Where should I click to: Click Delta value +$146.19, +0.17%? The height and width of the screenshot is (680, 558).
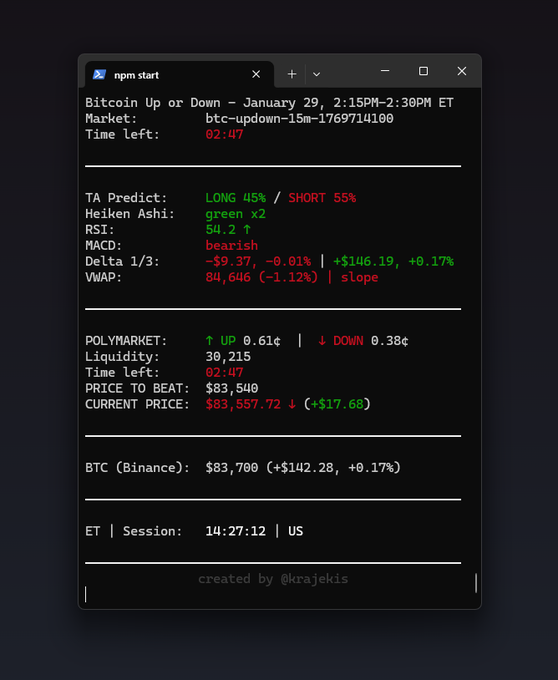tap(393, 261)
